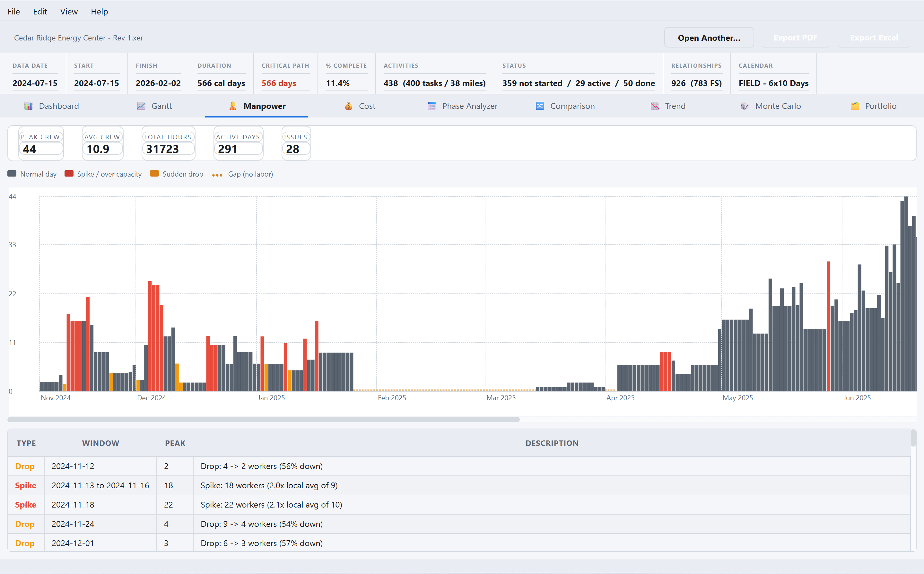Select the Drop row dated 2024-11-24

point(459,524)
